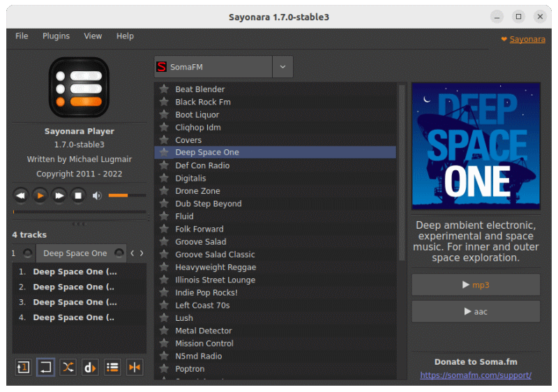
Task: Click the Sayonara Player logo image
Action: tap(79, 87)
